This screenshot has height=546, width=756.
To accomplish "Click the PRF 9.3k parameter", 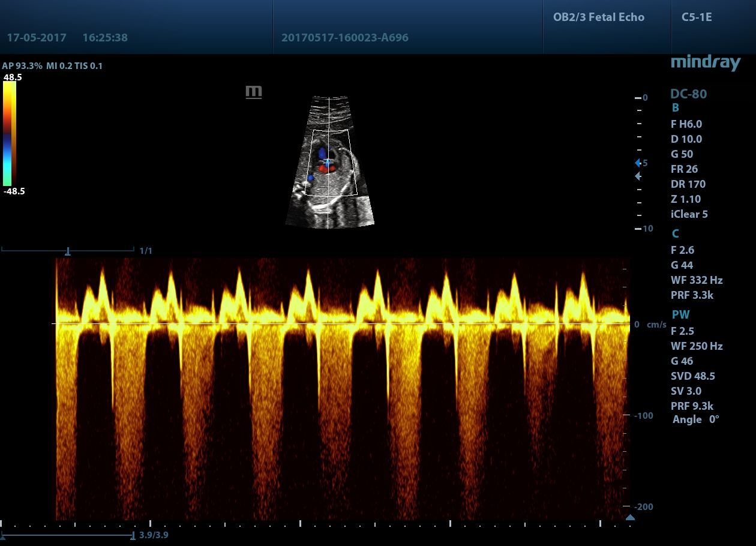I will point(692,406).
